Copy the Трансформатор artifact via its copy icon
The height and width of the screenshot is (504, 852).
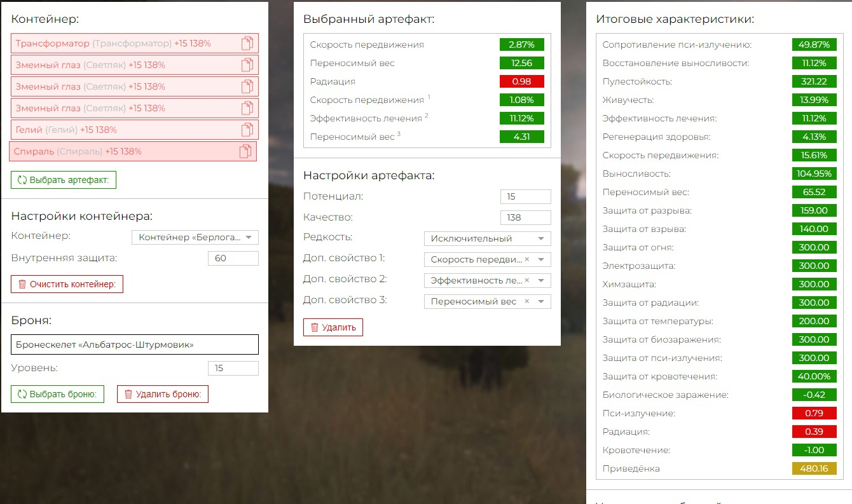247,43
